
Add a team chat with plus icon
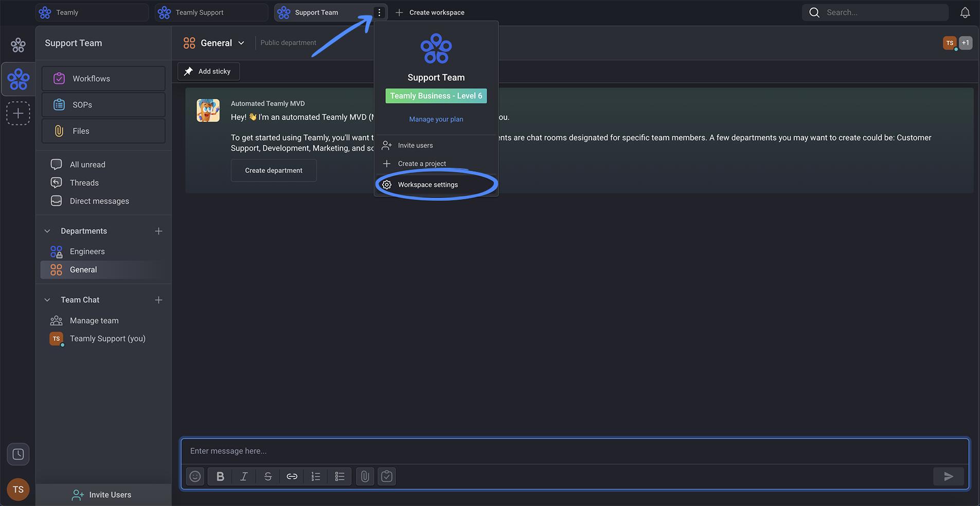158,300
